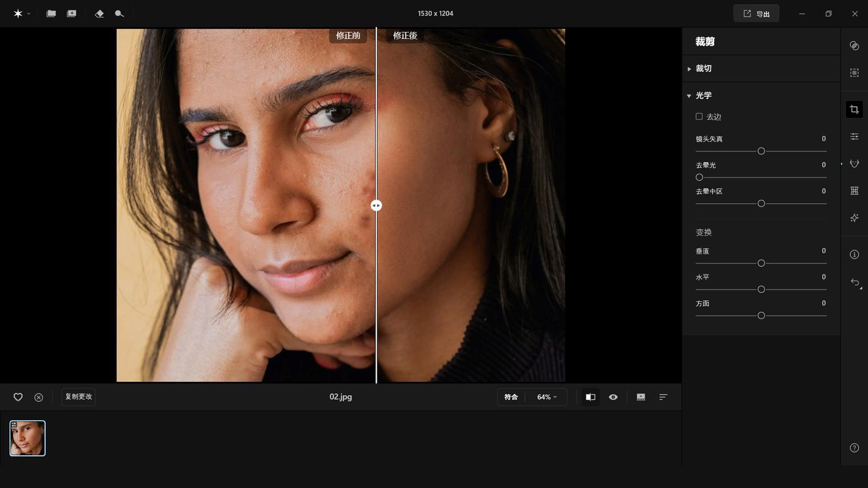
Task: Open the adjustment sliders panel icon
Action: tap(855, 137)
